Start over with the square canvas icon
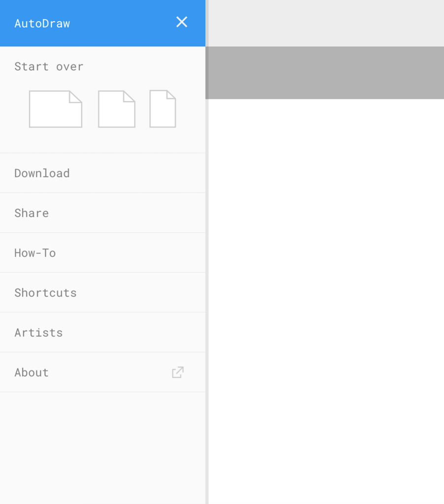The width and height of the screenshot is (444, 504). (x=117, y=109)
